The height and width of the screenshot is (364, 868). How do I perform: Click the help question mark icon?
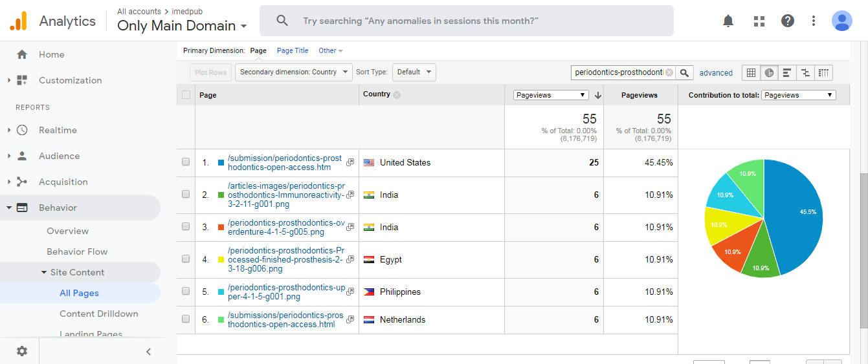(787, 21)
